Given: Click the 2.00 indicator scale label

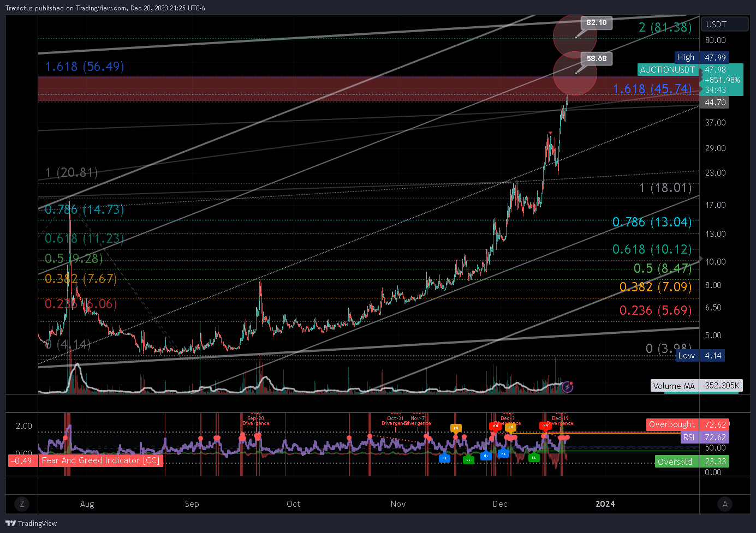Looking at the screenshot, I should coord(23,426).
